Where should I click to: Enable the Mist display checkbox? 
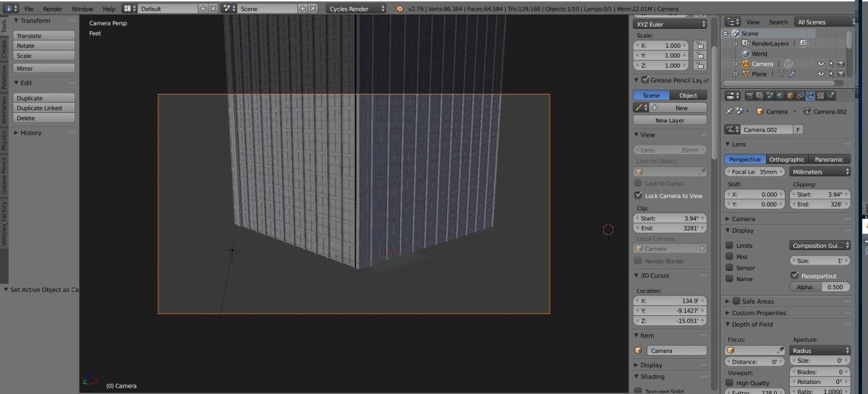point(729,257)
